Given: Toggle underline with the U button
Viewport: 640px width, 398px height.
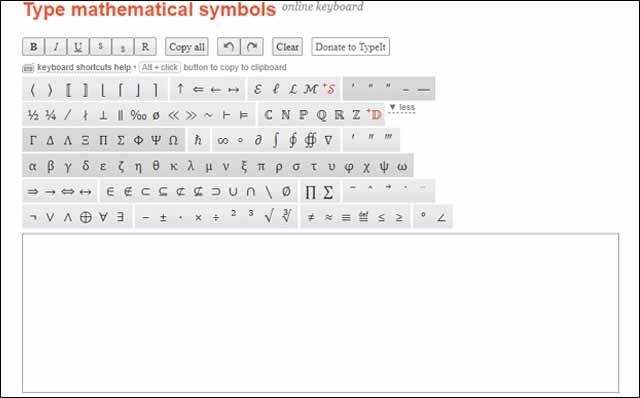Looking at the screenshot, I should pos(78,47).
